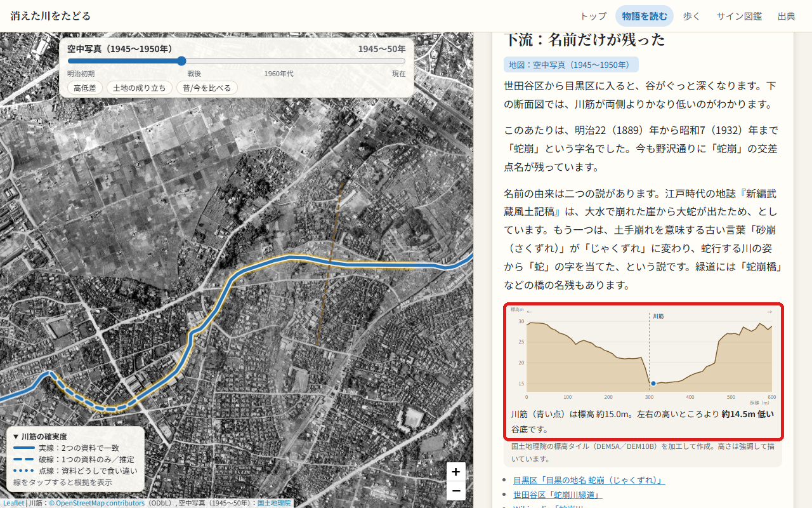Open the Leaflet attribution link
The width and height of the screenshot is (812, 508).
13,503
